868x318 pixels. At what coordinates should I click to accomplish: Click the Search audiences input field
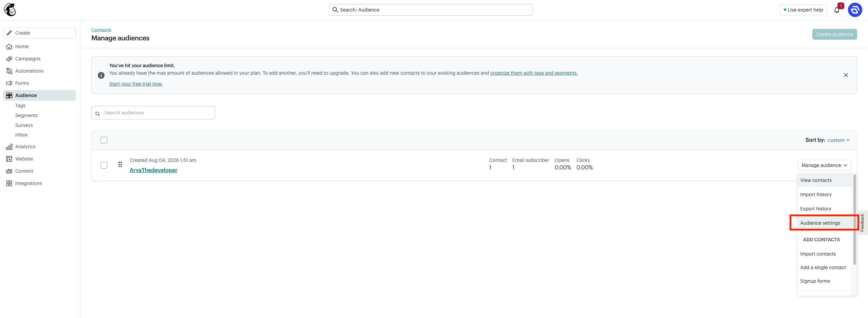(x=153, y=113)
